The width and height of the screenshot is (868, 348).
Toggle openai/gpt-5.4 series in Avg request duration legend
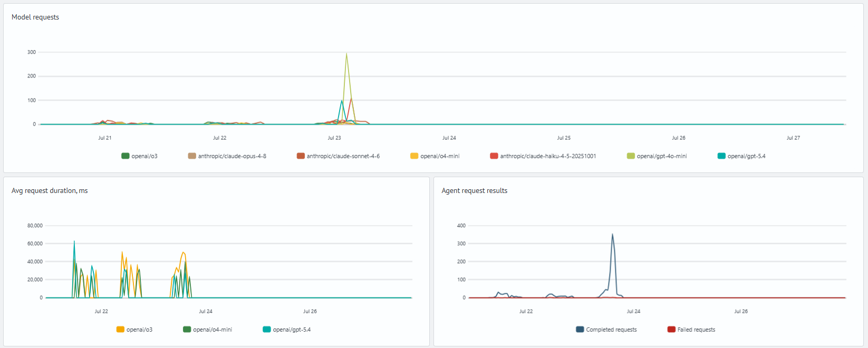[x=287, y=330]
